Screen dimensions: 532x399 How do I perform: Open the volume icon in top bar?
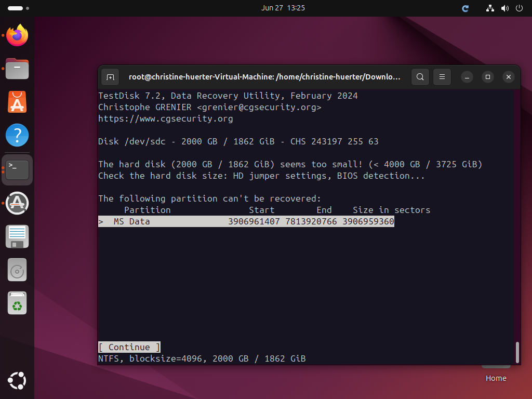coord(505,8)
